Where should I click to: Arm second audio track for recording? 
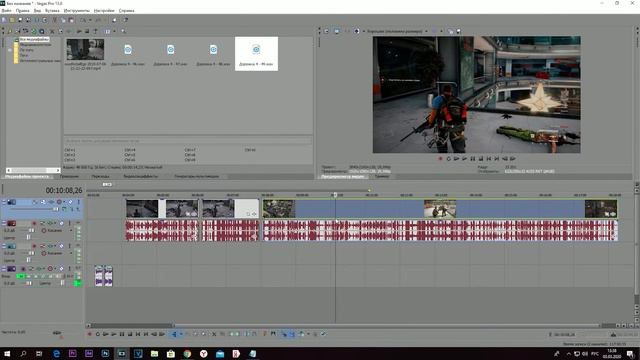point(34,246)
